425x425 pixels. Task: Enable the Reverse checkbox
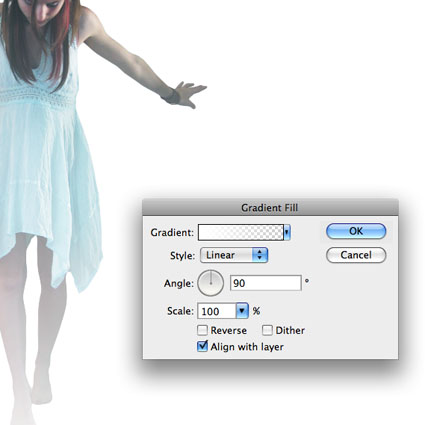(x=202, y=330)
